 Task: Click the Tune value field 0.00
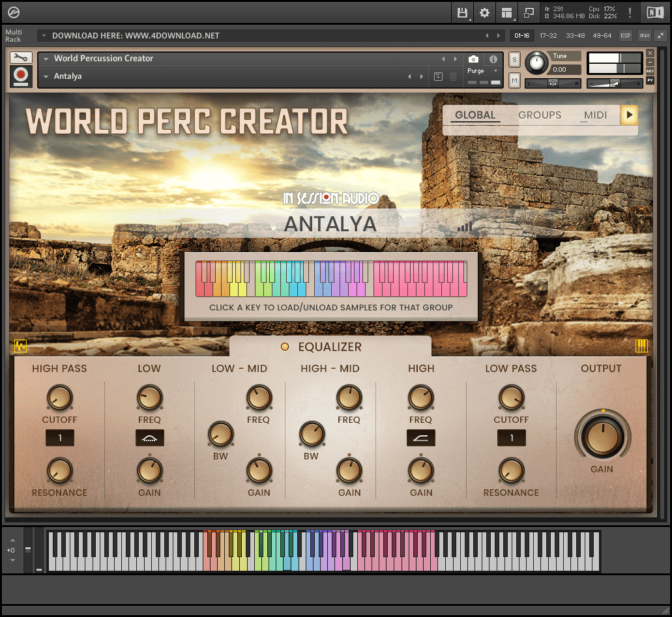[565, 70]
